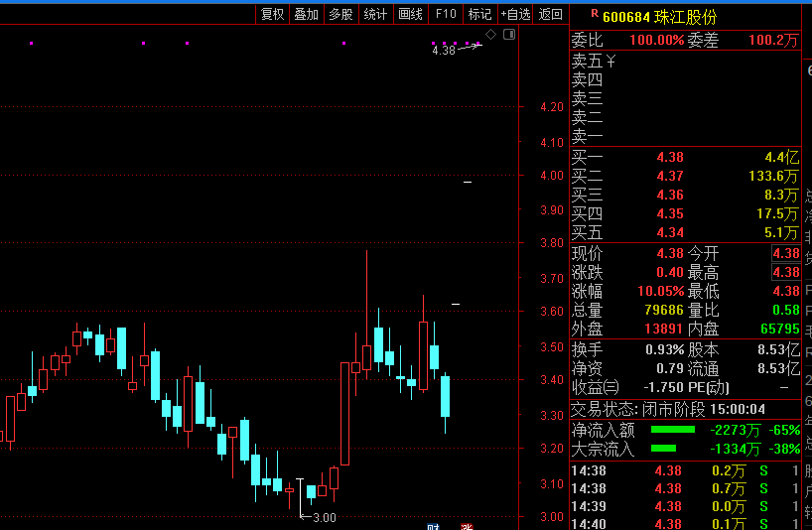Add stock via +自选 button
This screenshot has width=812, height=530.
point(515,14)
